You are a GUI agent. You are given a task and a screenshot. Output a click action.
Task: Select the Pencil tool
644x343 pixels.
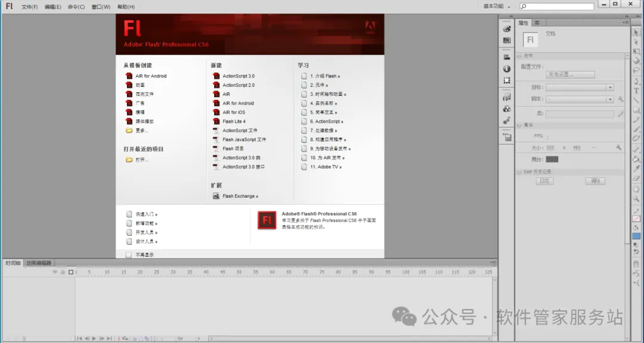636,119
